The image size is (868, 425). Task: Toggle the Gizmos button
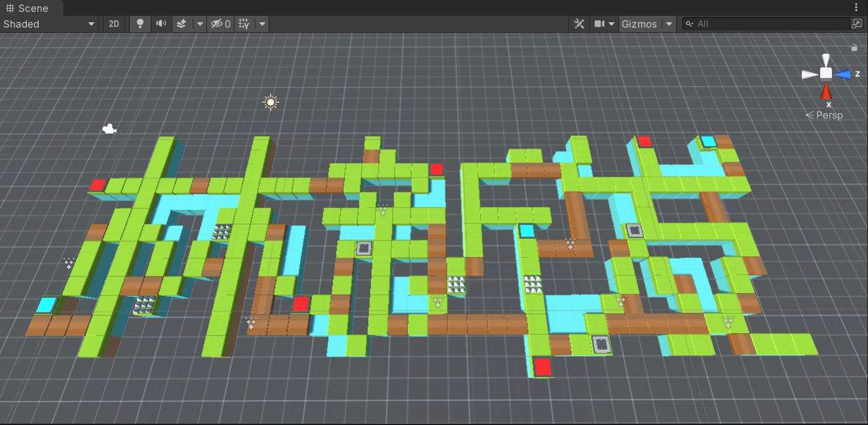click(x=639, y=24)
